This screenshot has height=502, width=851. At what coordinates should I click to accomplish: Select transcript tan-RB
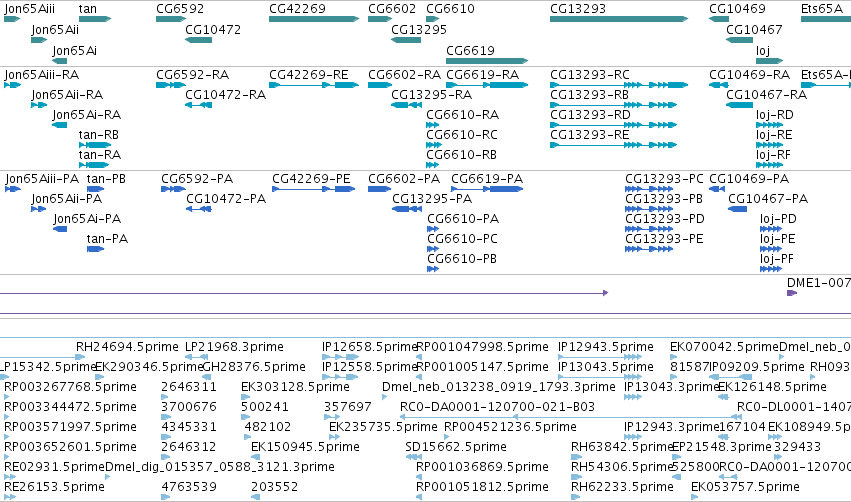(x=98, y=135)
